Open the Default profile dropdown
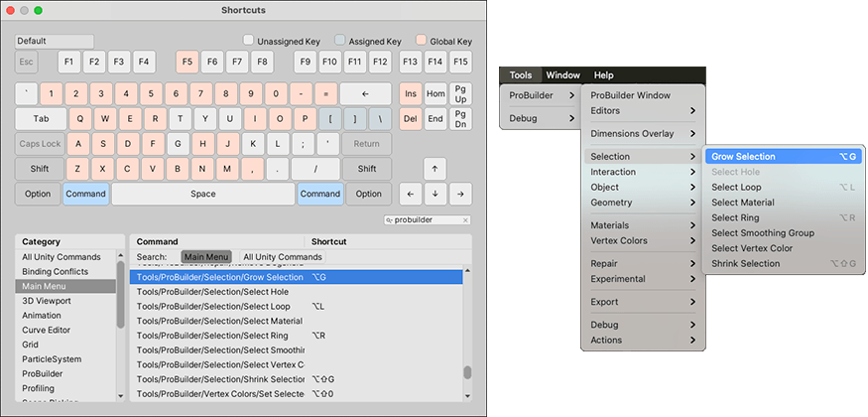This screenshot has width=868, height=417. (x=55, y=41)
